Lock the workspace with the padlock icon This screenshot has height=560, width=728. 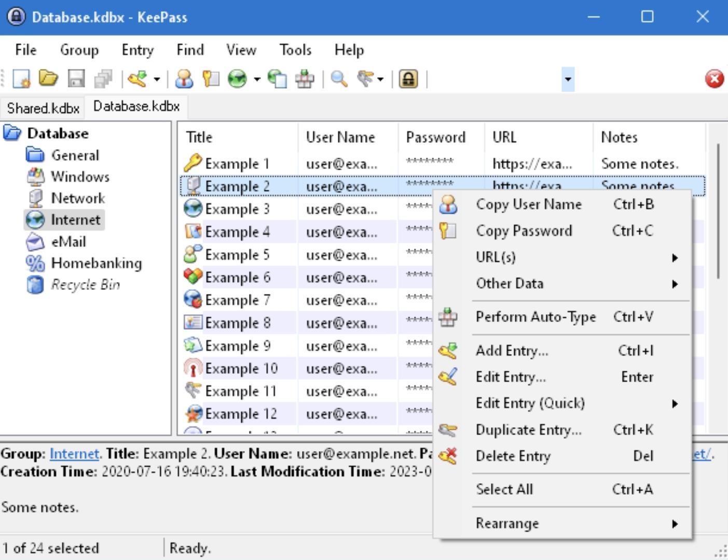[x=408, y=79]
